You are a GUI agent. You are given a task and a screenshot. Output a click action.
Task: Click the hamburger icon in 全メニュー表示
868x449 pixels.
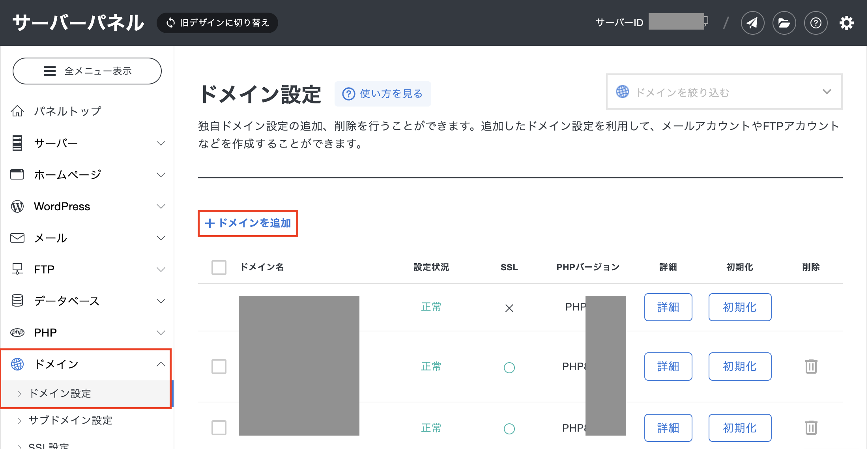click(x=50, y=71)
